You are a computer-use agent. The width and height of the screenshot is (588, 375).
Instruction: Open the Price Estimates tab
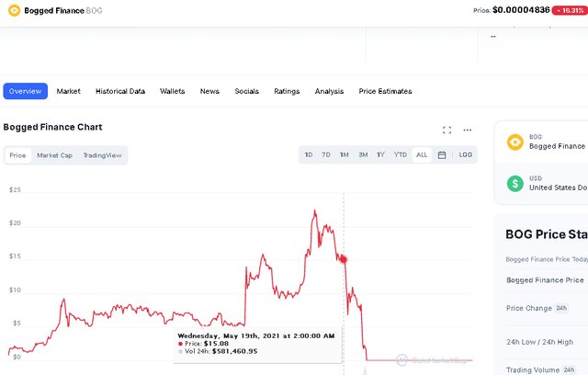(385, 91)
